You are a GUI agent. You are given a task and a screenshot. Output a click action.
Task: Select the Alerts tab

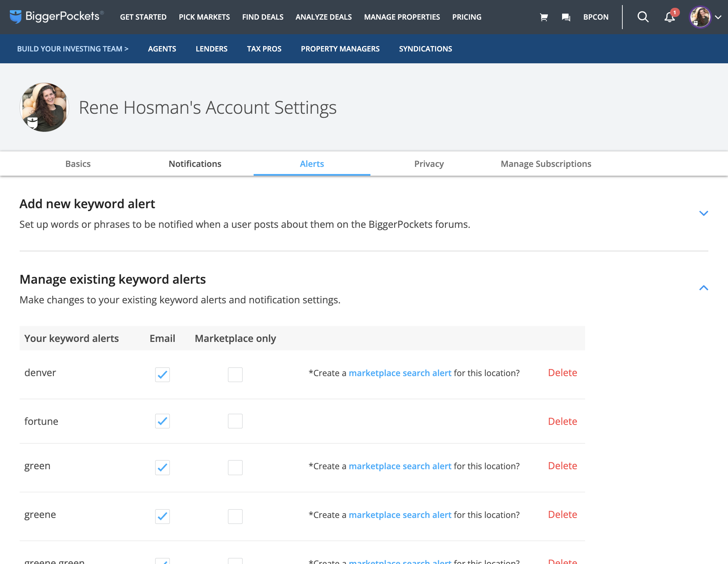pyautogui.click(x=312, y=164)
